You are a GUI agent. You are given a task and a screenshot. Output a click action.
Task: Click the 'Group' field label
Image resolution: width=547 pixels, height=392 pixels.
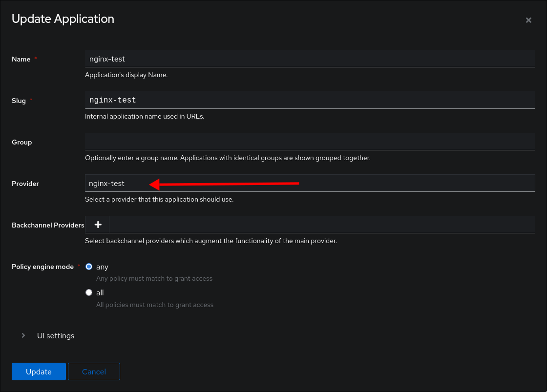21,142
